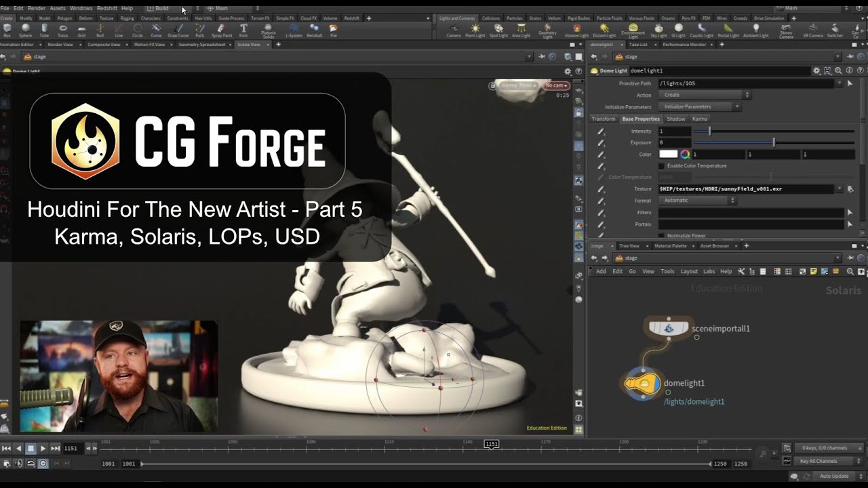868x488 pixels.
Task: Click the Add menu in network editor
Action: (x=601, y=271)
